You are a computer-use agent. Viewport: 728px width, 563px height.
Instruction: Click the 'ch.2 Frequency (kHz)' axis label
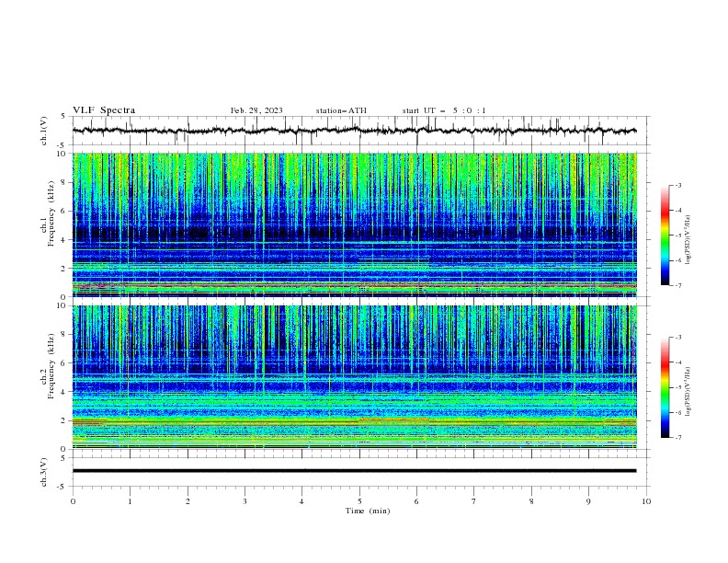pos(48,366)
